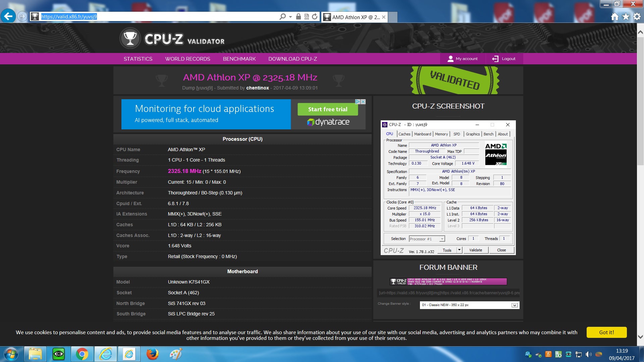
Task: Click the SiS 741GX rev 03 value
Action: pyautogui.click(x=186, y=303)
